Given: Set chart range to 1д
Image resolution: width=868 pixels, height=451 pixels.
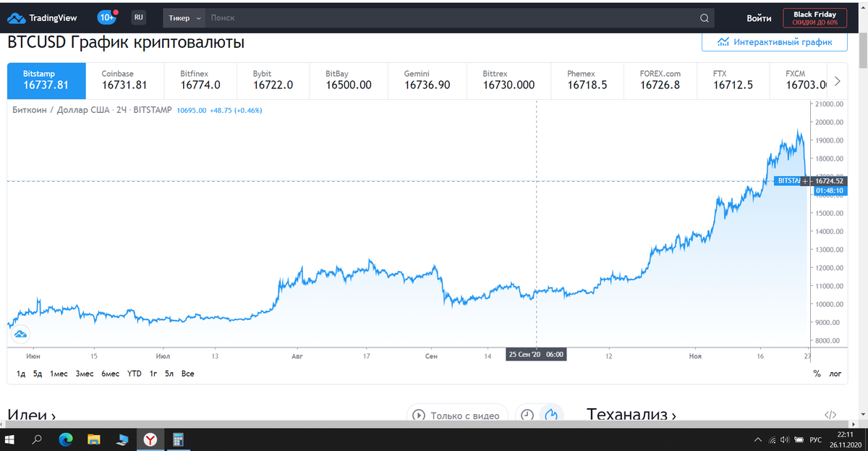Looking at the screenshot, I should [21, 374].
